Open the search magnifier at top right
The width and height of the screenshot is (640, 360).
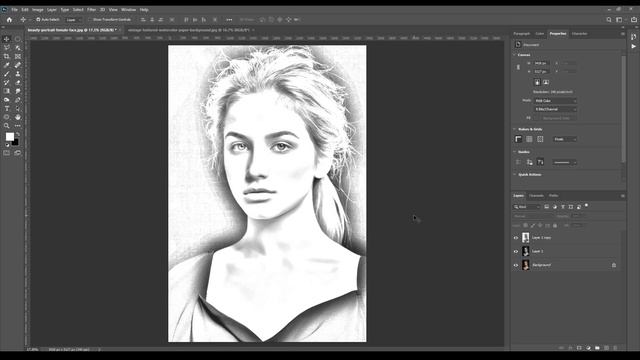point(609,20)
